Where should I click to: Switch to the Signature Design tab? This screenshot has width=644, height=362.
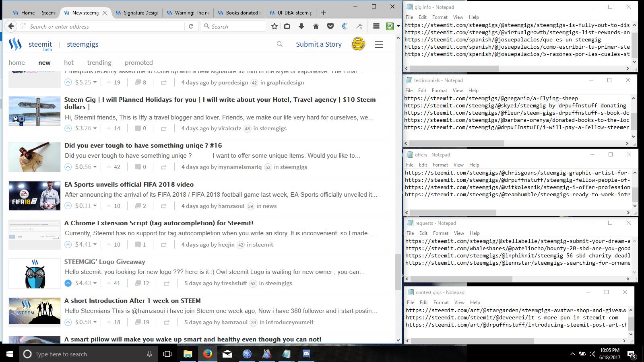pyautogui.click(x=137, y=13)
